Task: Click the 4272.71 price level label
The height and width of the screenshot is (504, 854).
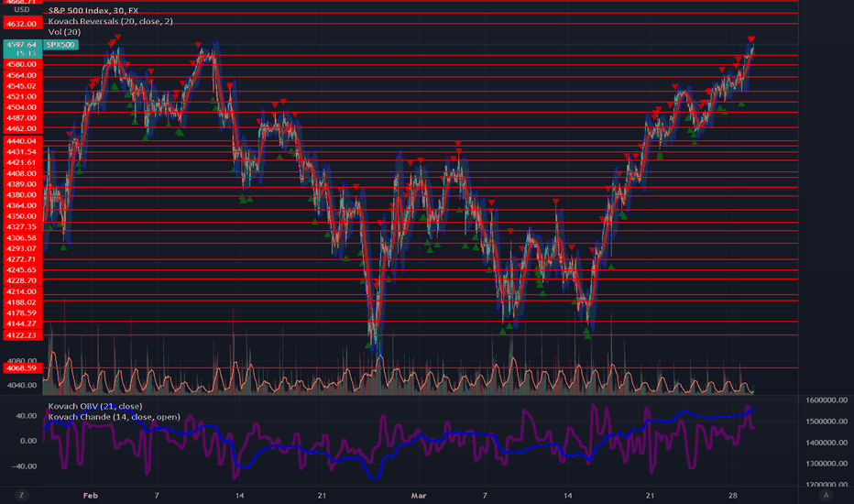Action: tap(22, 259)
